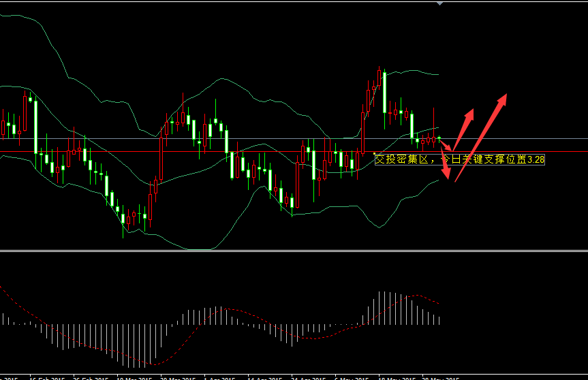Screen dimensions: 588x380
Task: Click the tall white candle at the May peak
Action: (x=384, y=92)
